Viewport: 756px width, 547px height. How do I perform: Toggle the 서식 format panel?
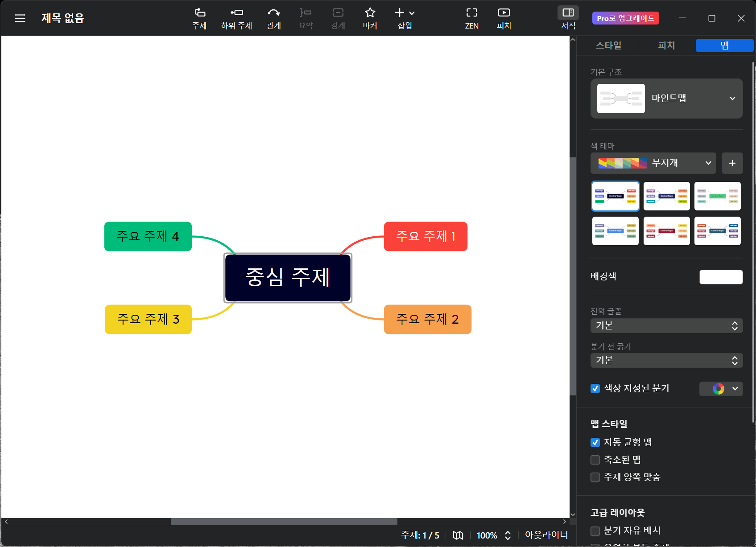(568, 18)
